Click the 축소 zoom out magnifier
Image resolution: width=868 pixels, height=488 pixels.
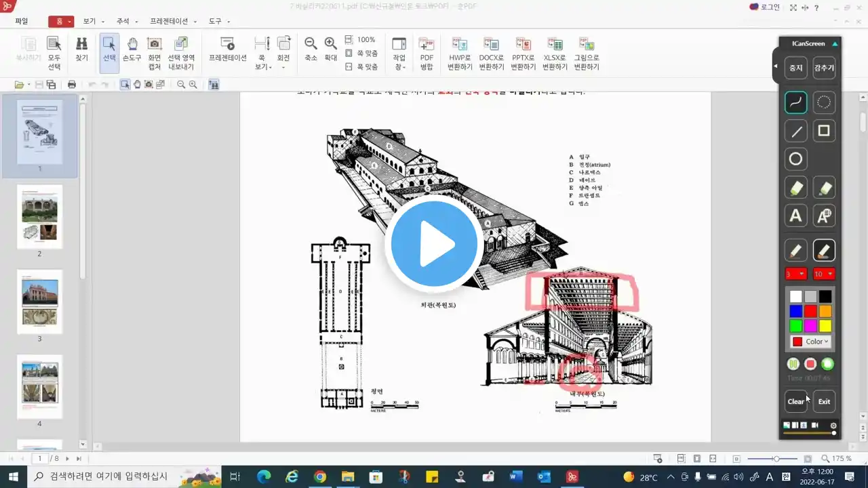(x=311, y=50)
